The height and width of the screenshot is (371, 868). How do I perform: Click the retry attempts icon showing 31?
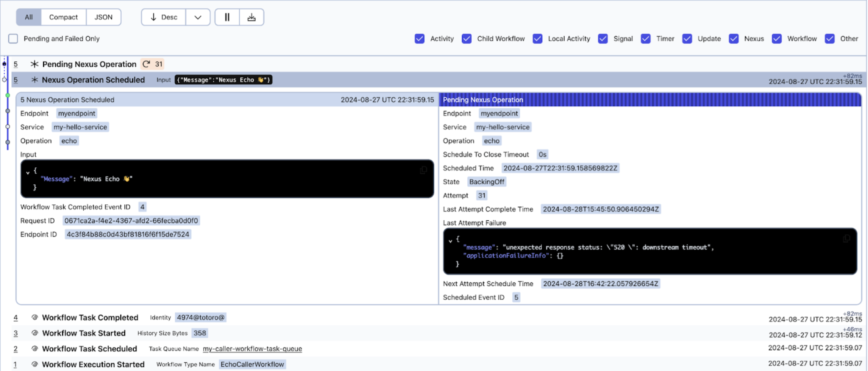[147, 64]
